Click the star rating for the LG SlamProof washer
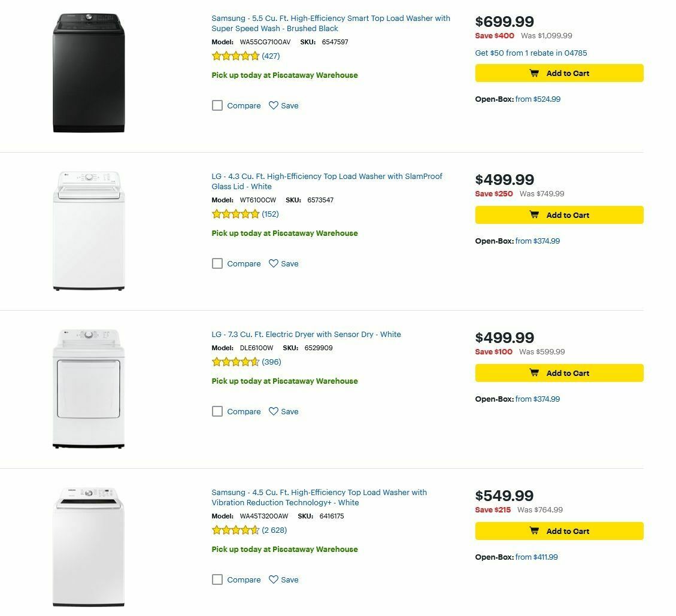Viewport: 676px width, 616px height. (236, 213)
